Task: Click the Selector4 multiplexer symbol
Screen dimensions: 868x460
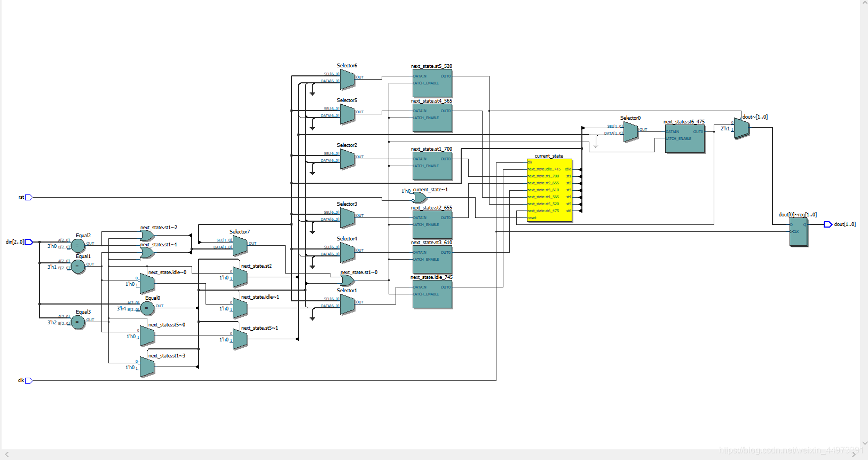Action: coord(347,253)
